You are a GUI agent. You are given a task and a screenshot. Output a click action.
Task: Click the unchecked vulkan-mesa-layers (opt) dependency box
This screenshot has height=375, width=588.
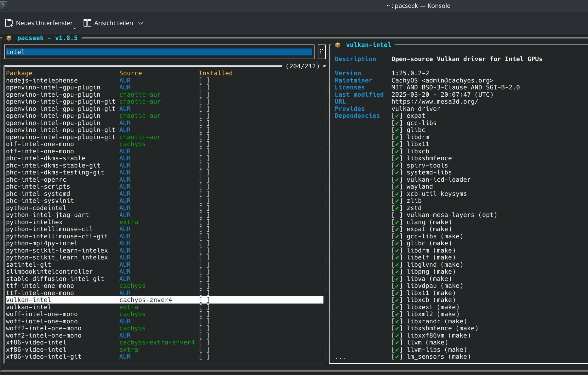click(397, 215)
